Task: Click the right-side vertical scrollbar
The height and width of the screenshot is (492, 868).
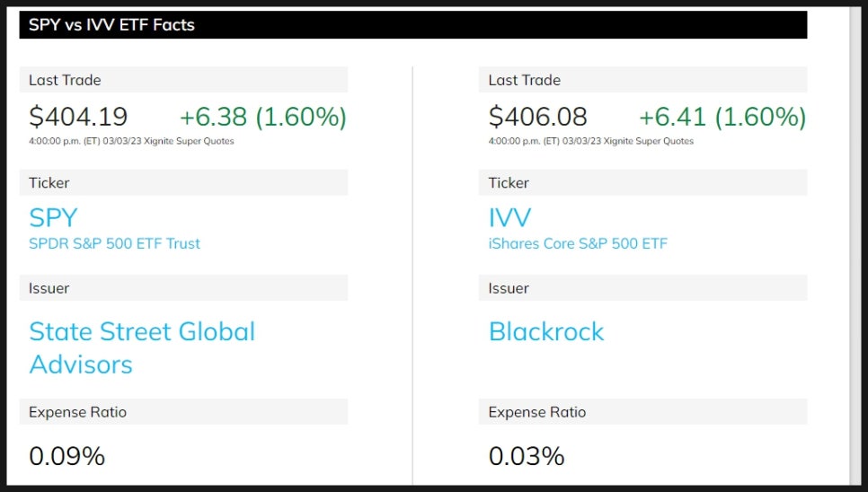Action: [855, 246]
